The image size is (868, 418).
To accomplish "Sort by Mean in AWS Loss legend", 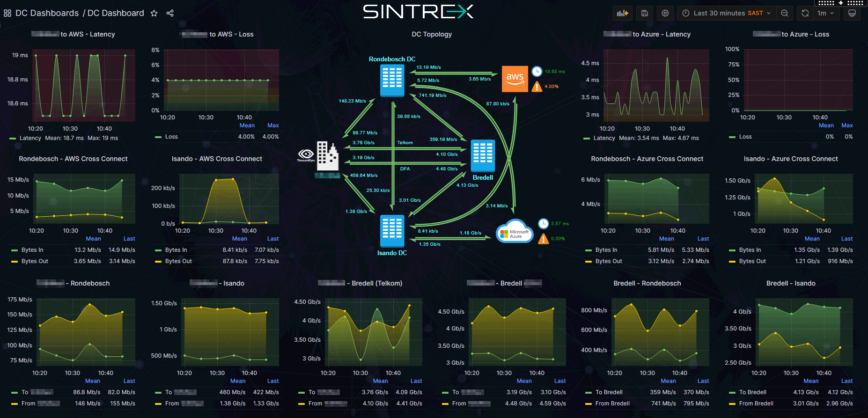I will pos(247,125).
